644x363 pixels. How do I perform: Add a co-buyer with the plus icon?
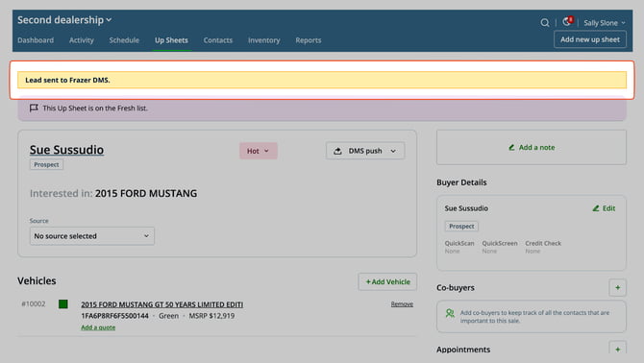tap(618, 287)
